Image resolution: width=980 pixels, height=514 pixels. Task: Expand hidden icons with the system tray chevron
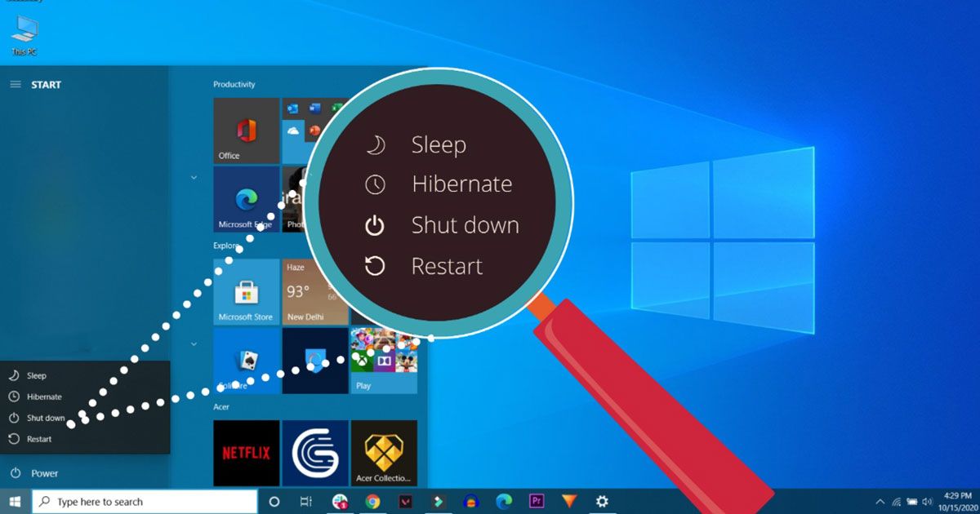(x=880, y=500)
